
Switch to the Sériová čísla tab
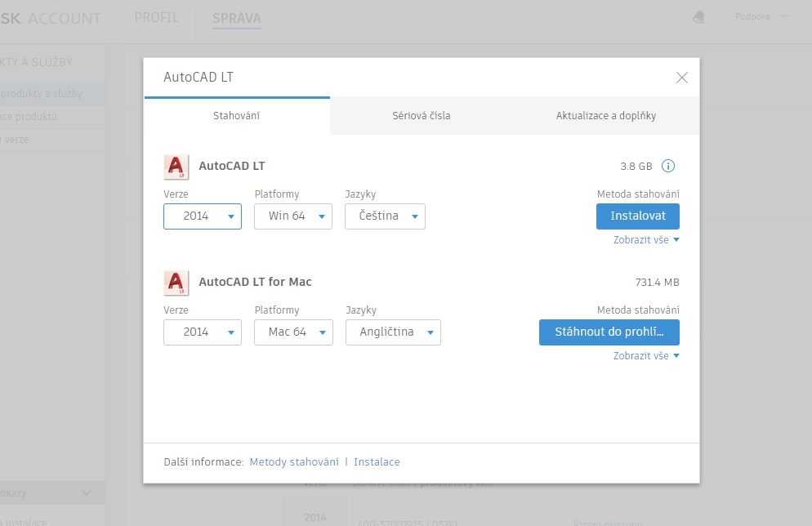coord(422,116)
